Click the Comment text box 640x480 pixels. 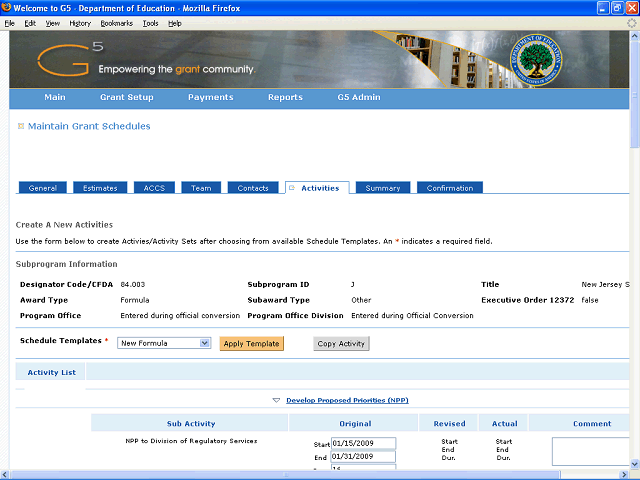591,451
